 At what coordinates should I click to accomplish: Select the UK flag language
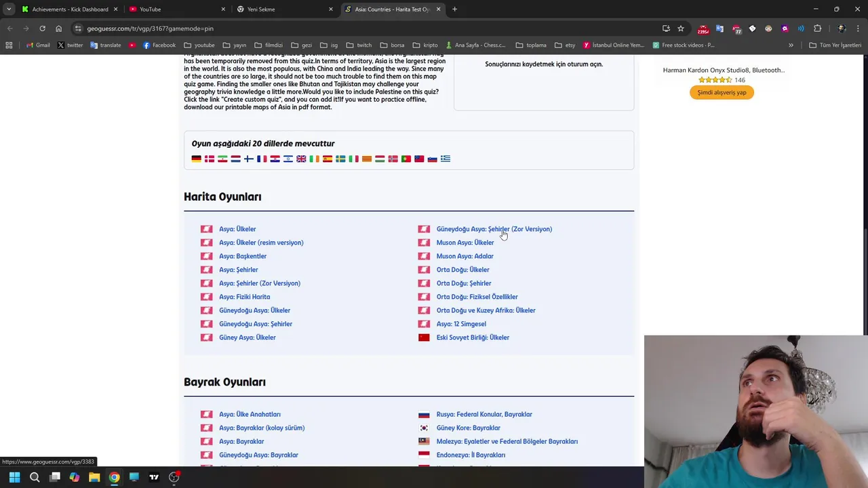[x=301, y=159]
